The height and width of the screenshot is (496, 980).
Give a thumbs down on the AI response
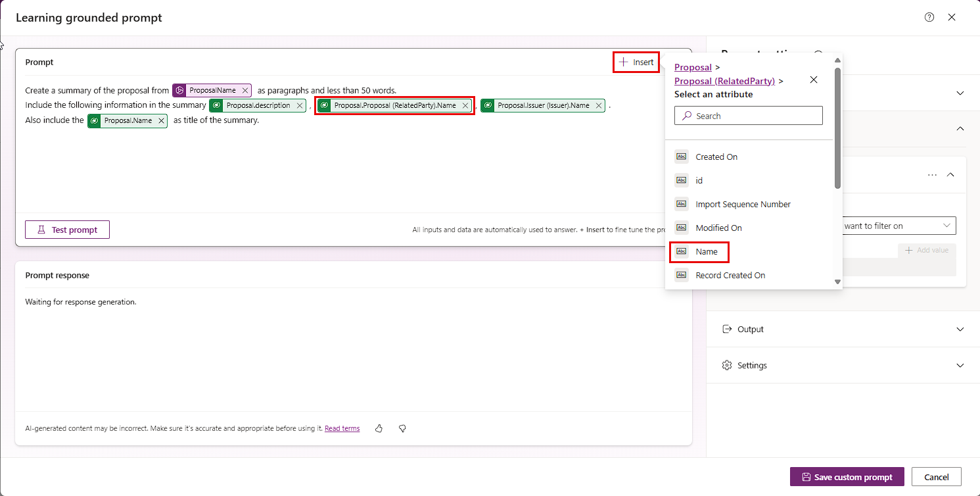402,428
